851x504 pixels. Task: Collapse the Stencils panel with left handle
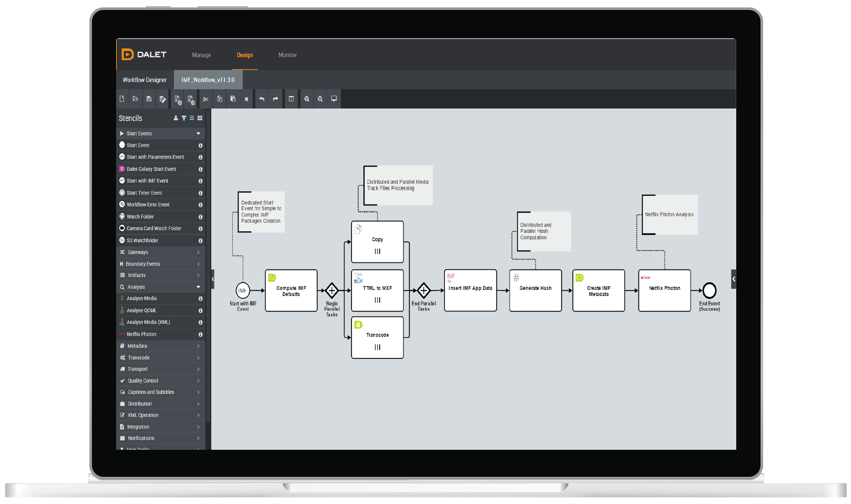pyautogui.click(x=213, y=279)
